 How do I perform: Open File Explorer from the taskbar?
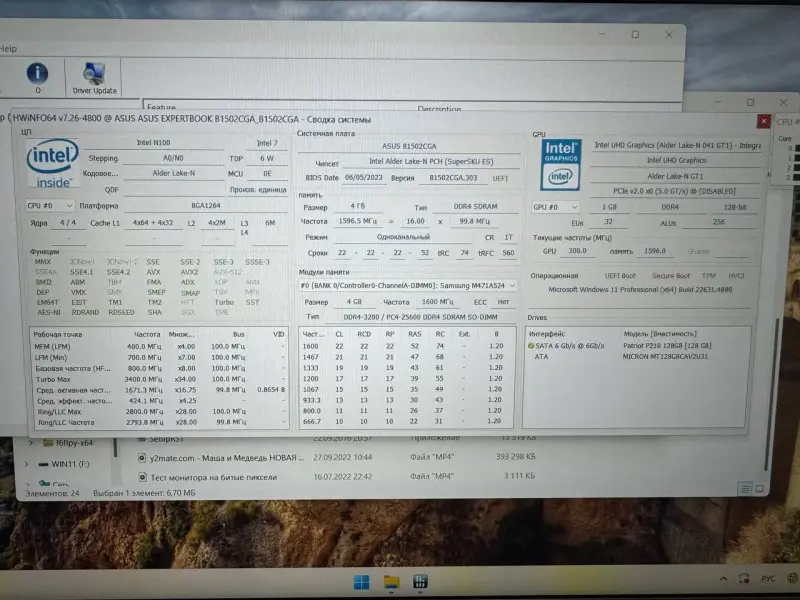pos(391,582)
